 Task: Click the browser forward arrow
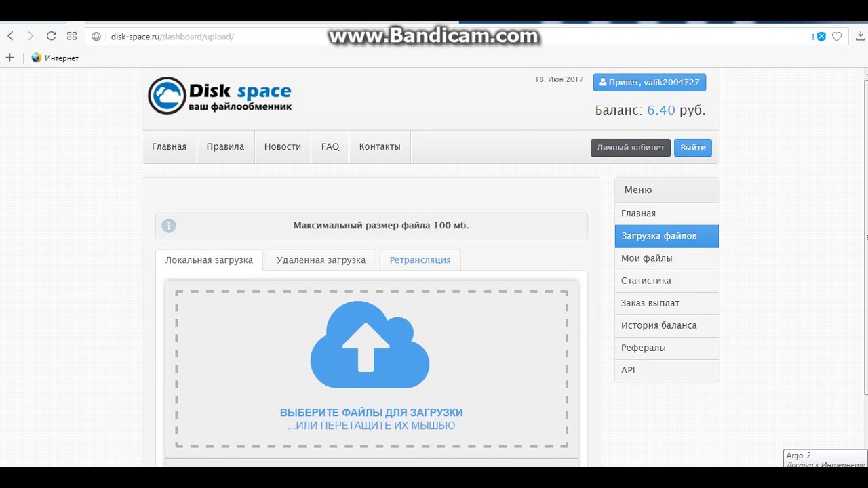(31, 36)
